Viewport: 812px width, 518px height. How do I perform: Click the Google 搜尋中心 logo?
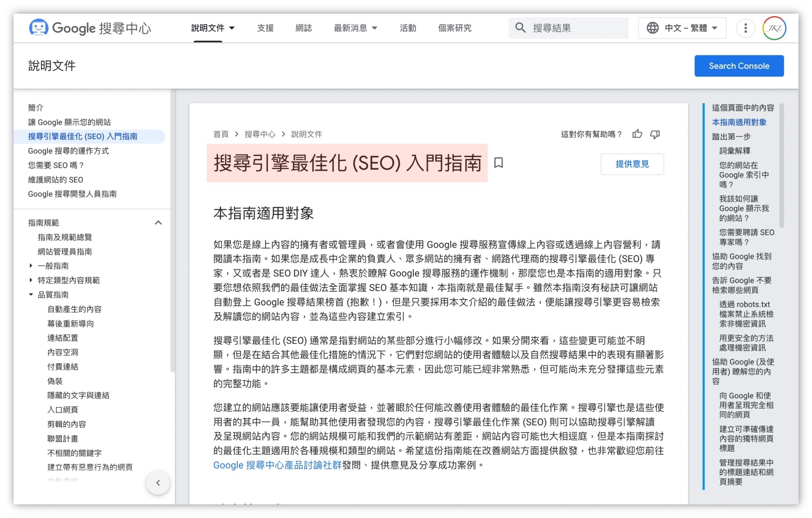tap(90, 28)
